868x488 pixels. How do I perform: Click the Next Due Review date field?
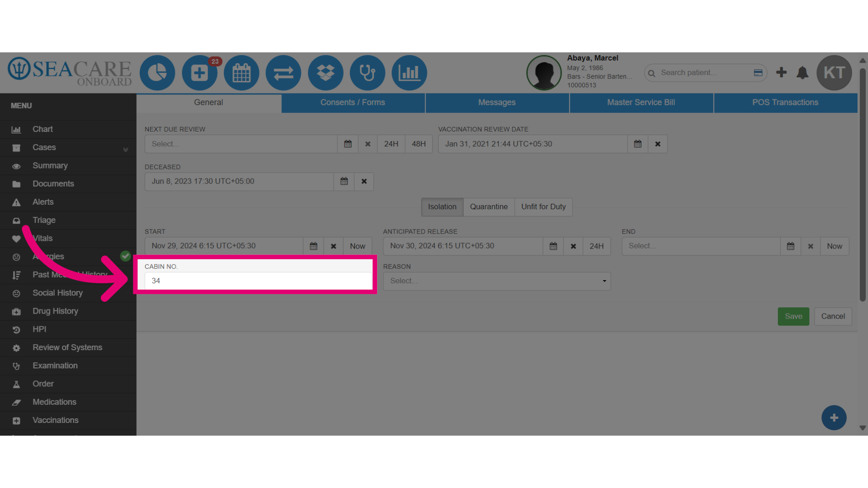(241, 144)
